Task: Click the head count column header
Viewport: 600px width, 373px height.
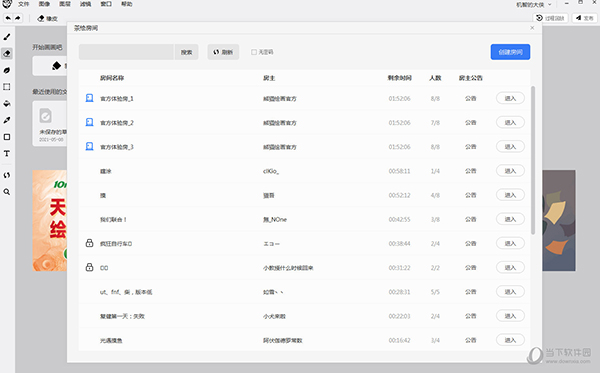Action: click(435, 78)
